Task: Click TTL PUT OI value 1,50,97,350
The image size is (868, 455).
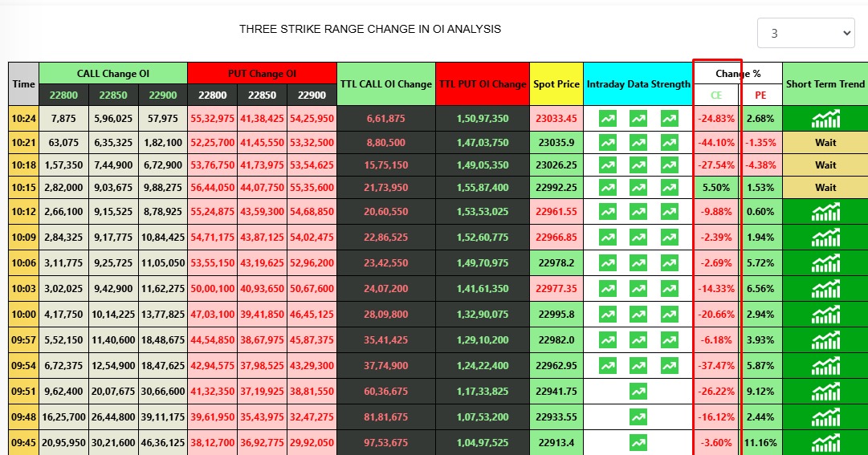Action: [483, 119]
